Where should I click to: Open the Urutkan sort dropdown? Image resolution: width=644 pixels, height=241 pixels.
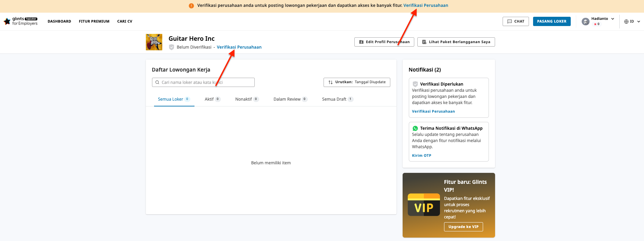pyautogui.click(x=357, y=82)
